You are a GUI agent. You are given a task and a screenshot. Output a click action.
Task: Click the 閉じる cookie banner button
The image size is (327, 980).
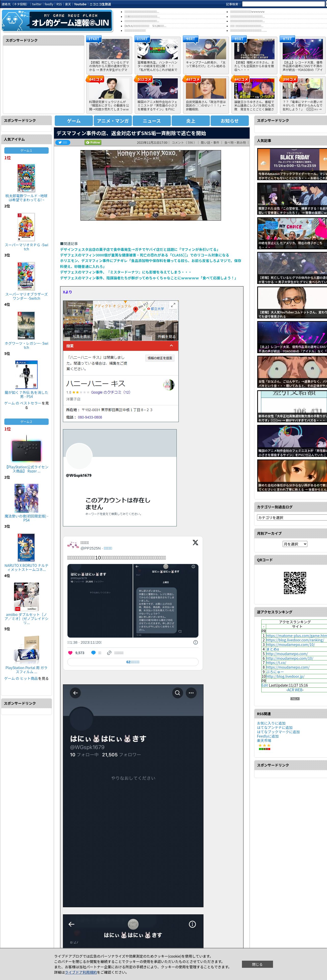tap(257, 964)
